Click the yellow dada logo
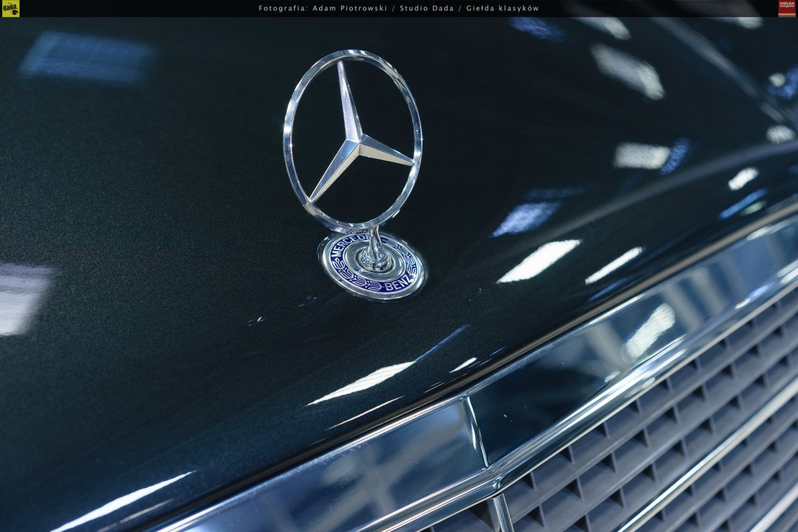 [11, 9]
